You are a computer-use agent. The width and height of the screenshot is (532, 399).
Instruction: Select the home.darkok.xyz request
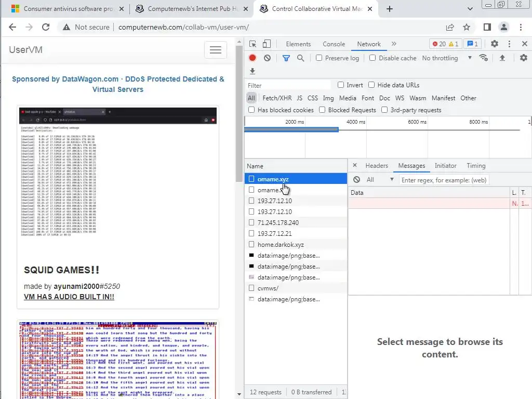(296, 244)
